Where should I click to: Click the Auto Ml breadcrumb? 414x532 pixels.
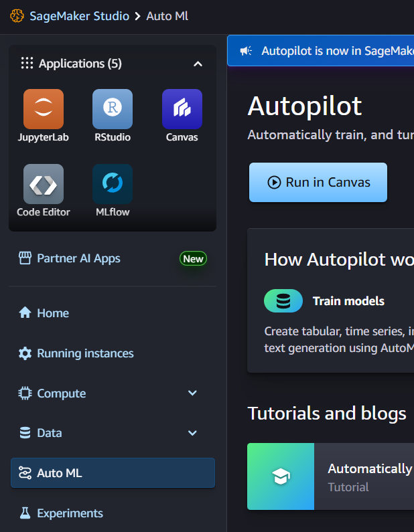pyautogui.click(x=167, y=16)
